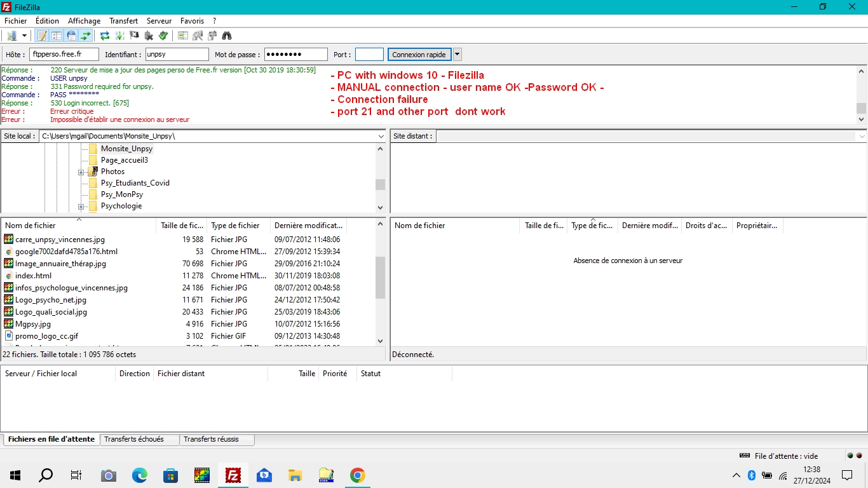
Task: Open the Transfert menu
Action: pos(123,21)
